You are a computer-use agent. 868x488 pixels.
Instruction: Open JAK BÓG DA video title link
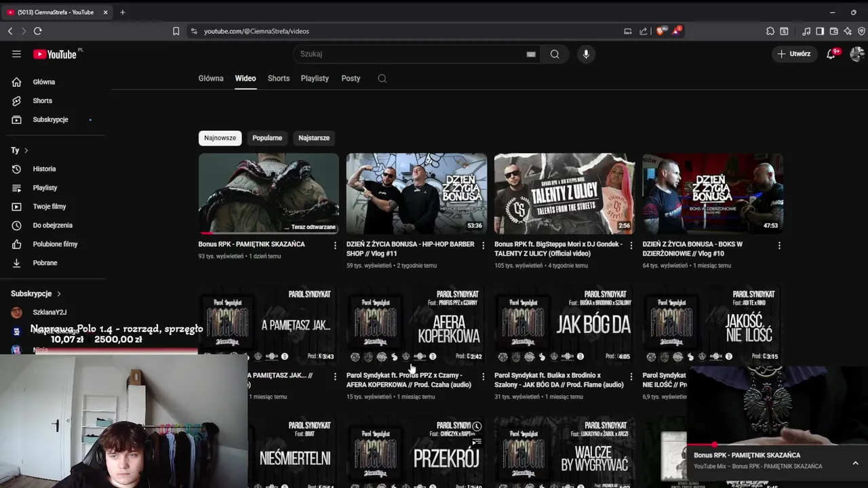(559, 380)
